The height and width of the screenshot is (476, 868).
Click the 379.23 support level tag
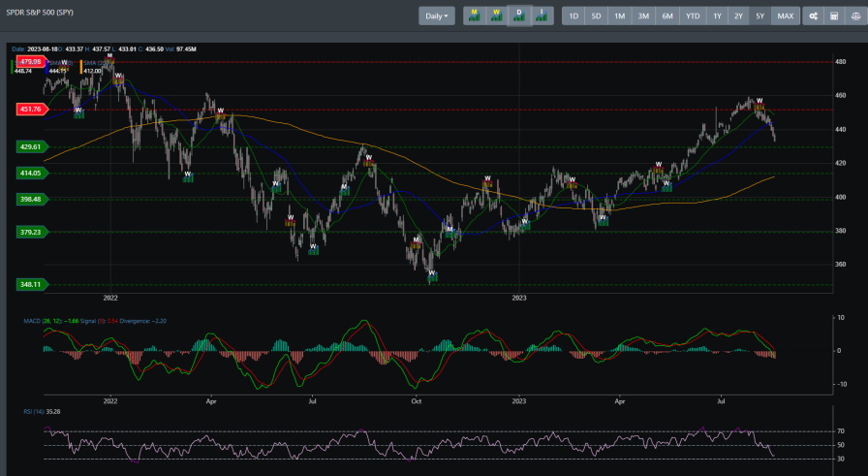tap(30, 232)
